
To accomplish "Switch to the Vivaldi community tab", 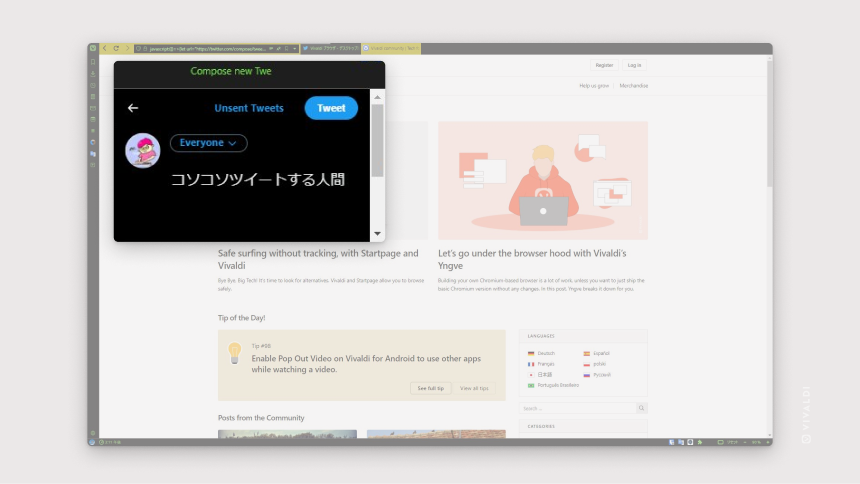I will [391, 48].
